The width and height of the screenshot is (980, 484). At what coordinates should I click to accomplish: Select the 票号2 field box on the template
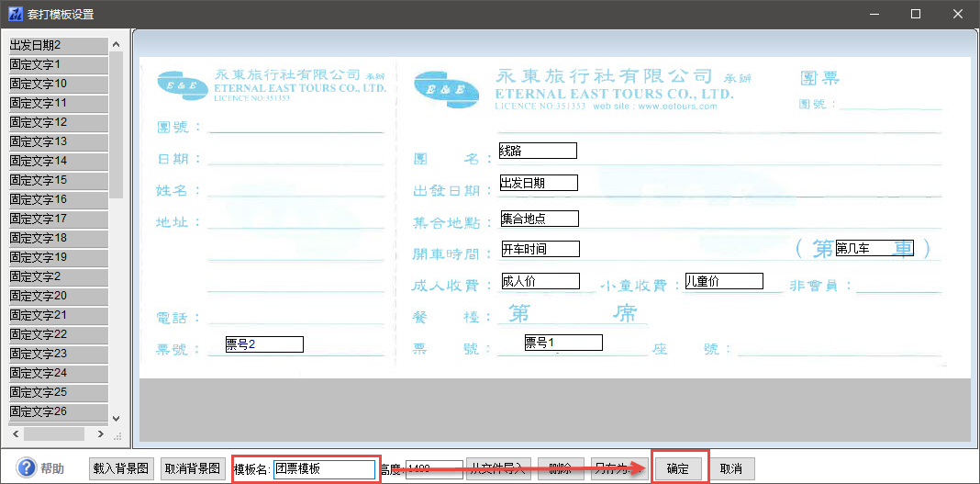click(264, 344)
